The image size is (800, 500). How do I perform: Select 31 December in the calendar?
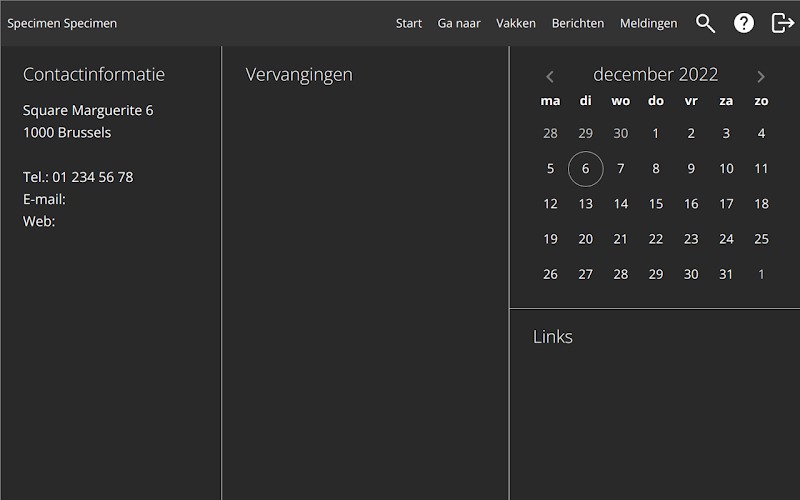point(726,274)
